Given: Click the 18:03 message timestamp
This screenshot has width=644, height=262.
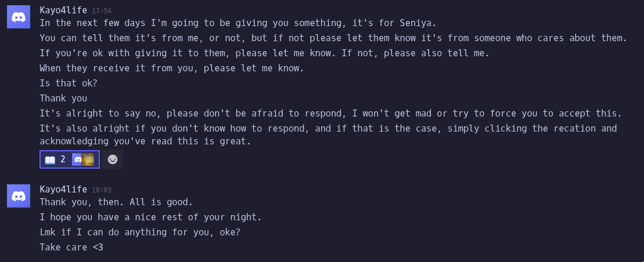Looking at the screenshot, I should click(102, 190).
